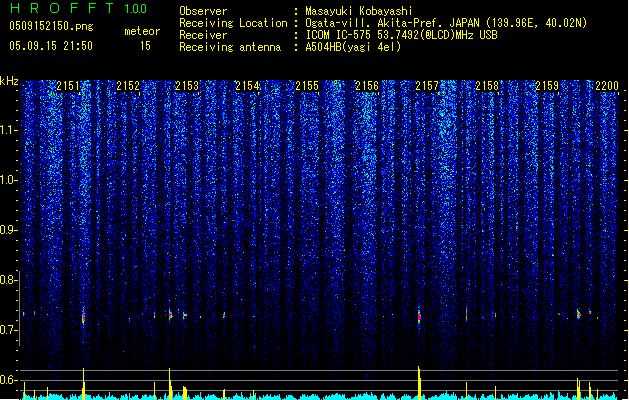Click the 'Receiver' field label
The width and height of the screenshot is (629, 400).
tap(203, 35)
